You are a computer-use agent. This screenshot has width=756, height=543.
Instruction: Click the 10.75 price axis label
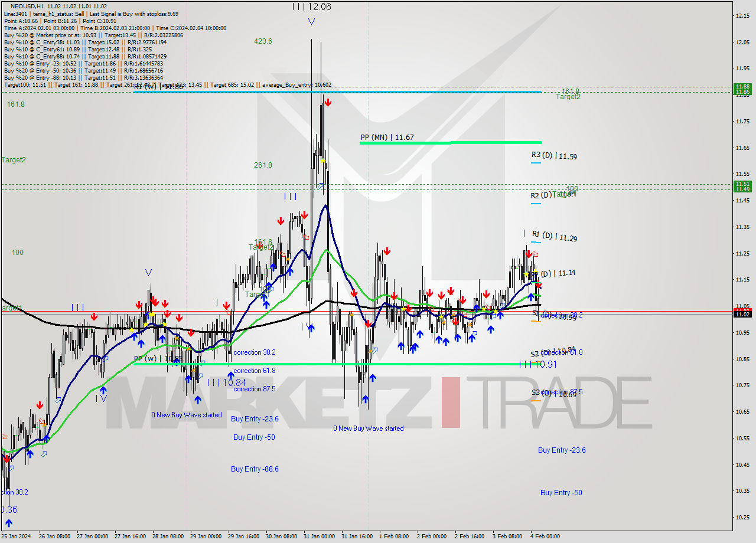744,385
